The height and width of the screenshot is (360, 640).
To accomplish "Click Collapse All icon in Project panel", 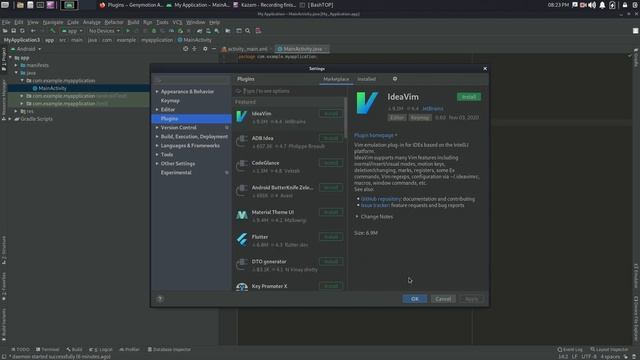I will [194, 49].
